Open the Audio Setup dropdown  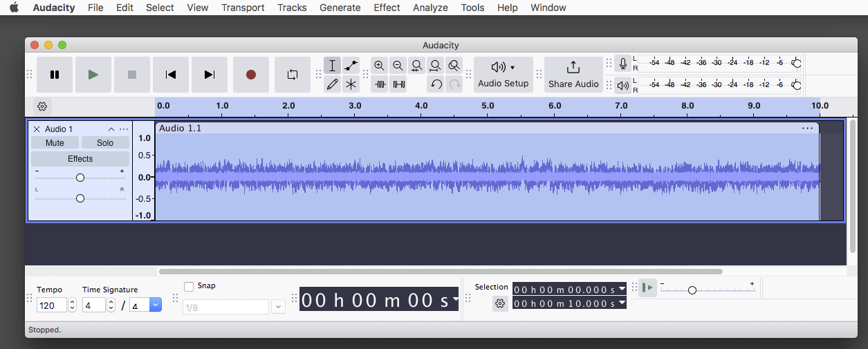click(503, 75)
